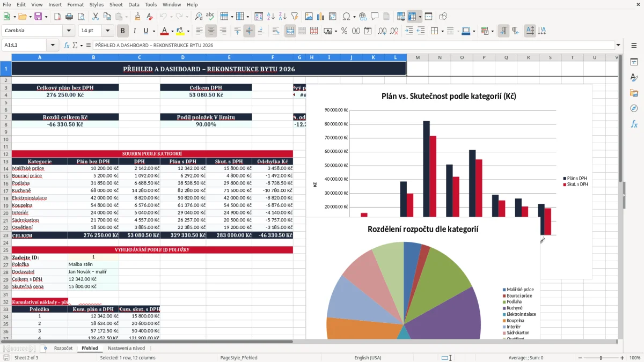Toggle Freeze Rows and Columns
Image resolution: width=644 pixels, height=362 pixels.
[412, 17]
